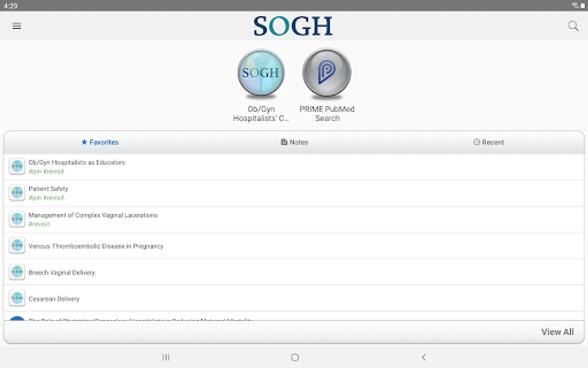588x368 pixels.
Task: Tap the SOGH header logo
Action: click(x=293, y=26)
